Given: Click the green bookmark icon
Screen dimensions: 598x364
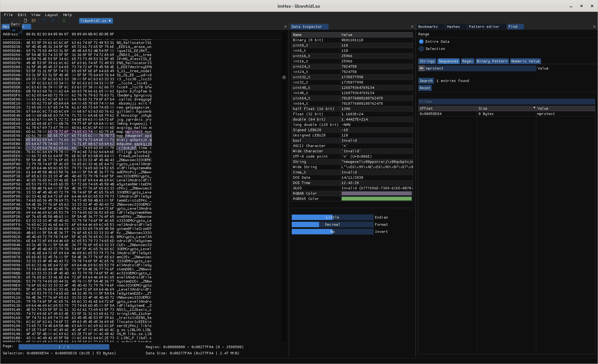Looking at the screenshot, I should 64,21.
